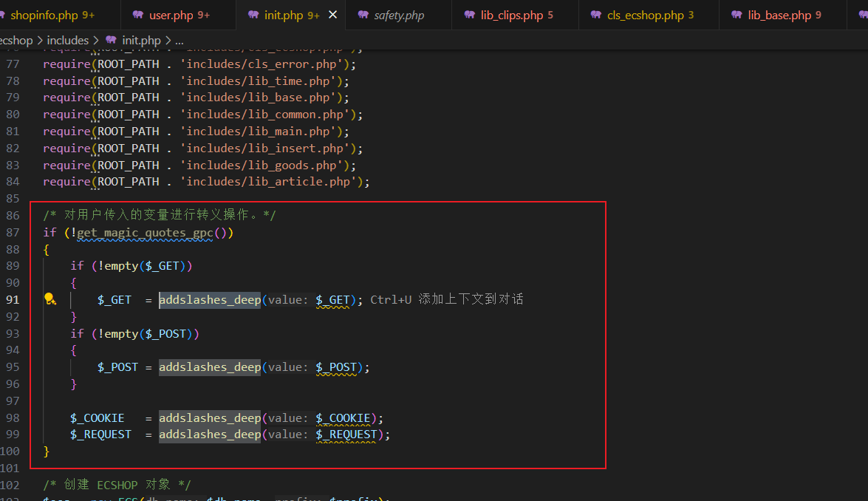Click line number 87 in the gutter
The height and width of the screenshot is (501, 868).
pos(13,232)
